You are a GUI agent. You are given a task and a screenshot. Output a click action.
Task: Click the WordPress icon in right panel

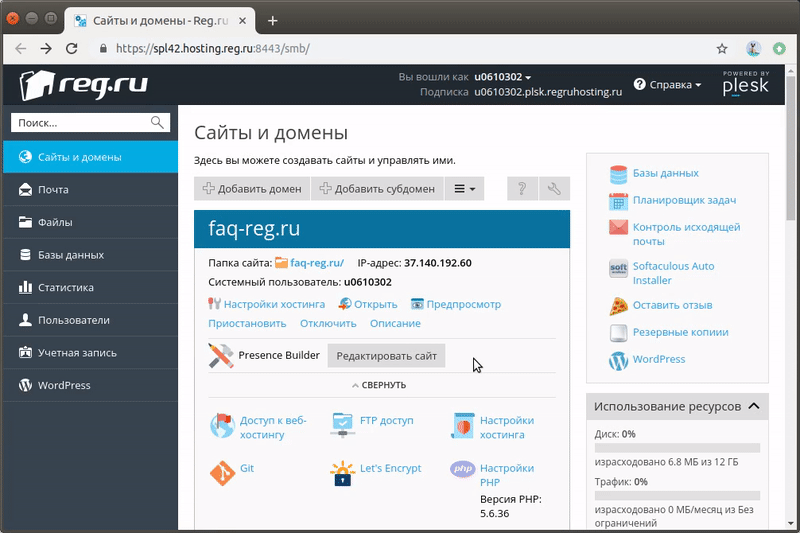click(618, 361)
